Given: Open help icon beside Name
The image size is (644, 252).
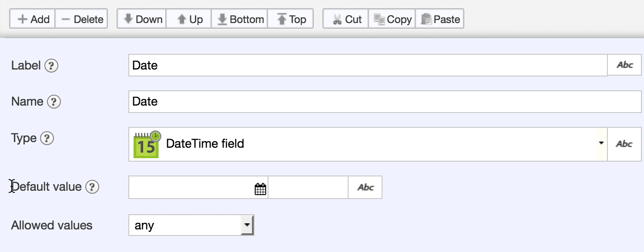Looking at the screenshot, I should point(54,102).
